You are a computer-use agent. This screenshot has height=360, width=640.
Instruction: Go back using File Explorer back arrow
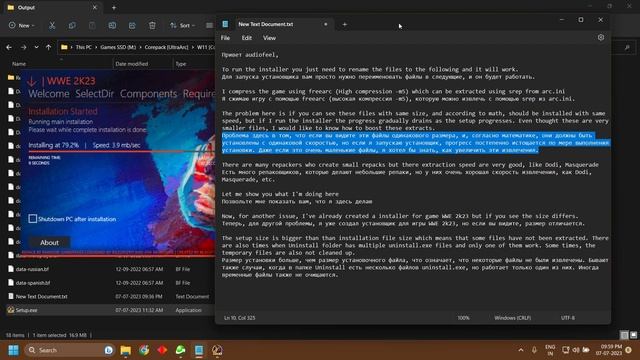tap(9, 47)
